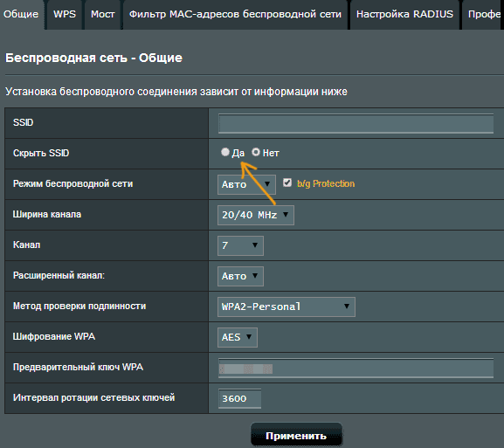Click the Предварительный ключ WPA field
Screen dimensions: 504x448
click(x=356, y=369)
